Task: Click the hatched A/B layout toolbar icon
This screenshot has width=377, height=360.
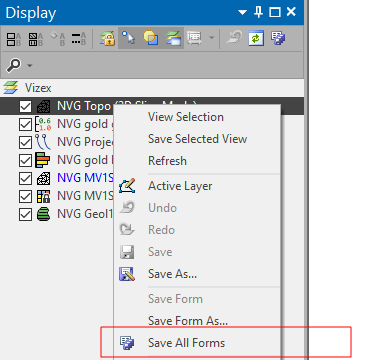Action: tap(35, 39)
